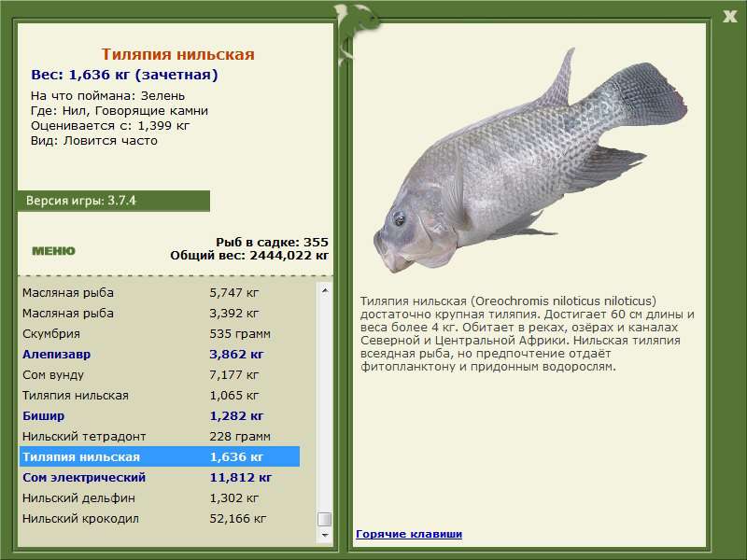The width and height of the screenshot is (747, 560).
Task: Close the fish info window with X
Action: [x=729, y=16]
